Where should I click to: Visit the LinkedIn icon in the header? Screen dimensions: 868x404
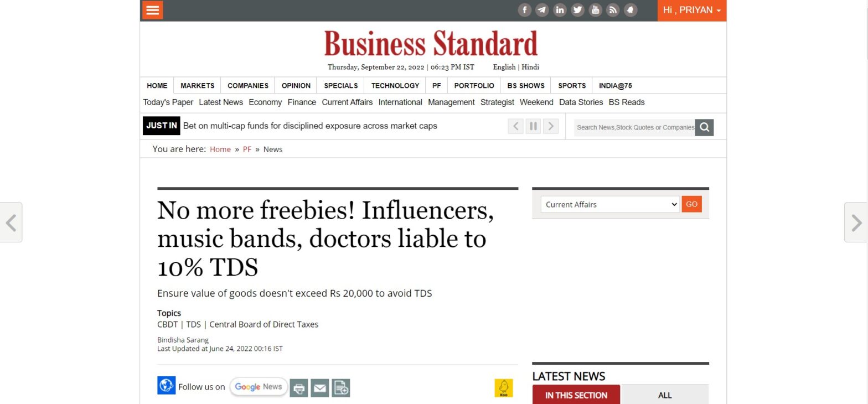click(560, 10)
